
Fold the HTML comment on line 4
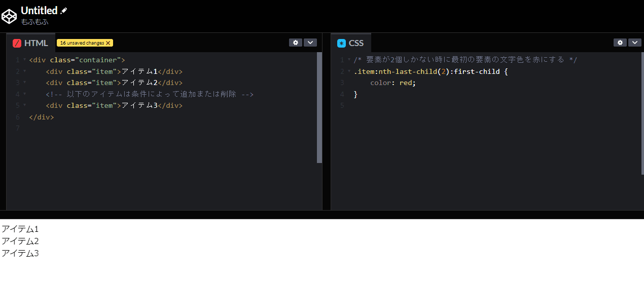[x=24, y=94]
